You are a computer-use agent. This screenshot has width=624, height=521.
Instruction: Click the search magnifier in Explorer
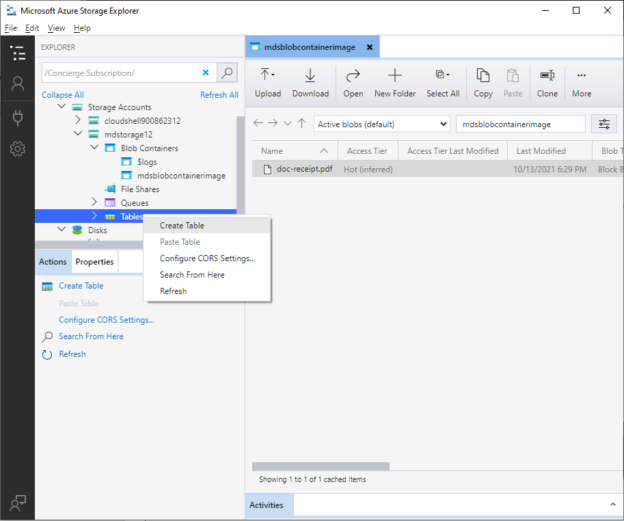click(x=227, y=73)
